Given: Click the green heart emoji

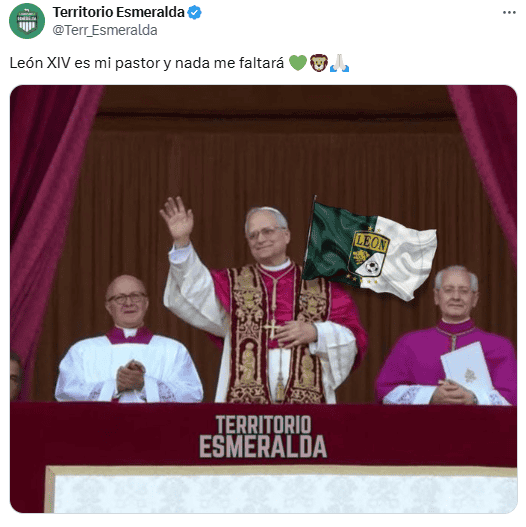Looking at the screenshot, I should click(298, 63).
